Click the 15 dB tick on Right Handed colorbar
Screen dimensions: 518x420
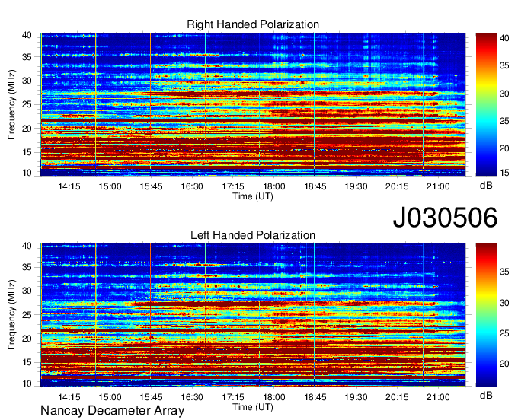click(504, 173)
